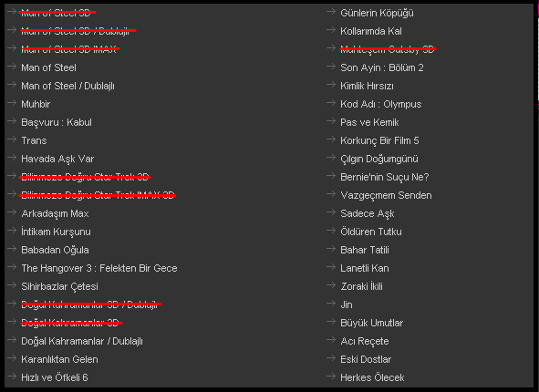Choose Doğal Kahramanlar / Dublajlı entry
Screen dimensions: 539x392
[82, 341]
